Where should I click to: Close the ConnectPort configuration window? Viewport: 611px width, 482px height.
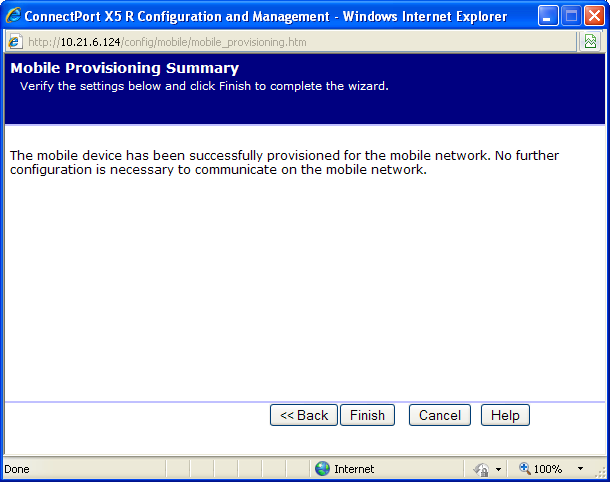tap(593, 16)
